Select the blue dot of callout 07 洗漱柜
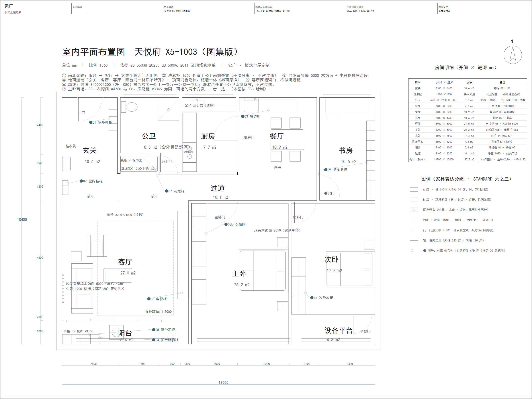The height and width of the screenshot is (399, 532). click(x=167, y=191)
